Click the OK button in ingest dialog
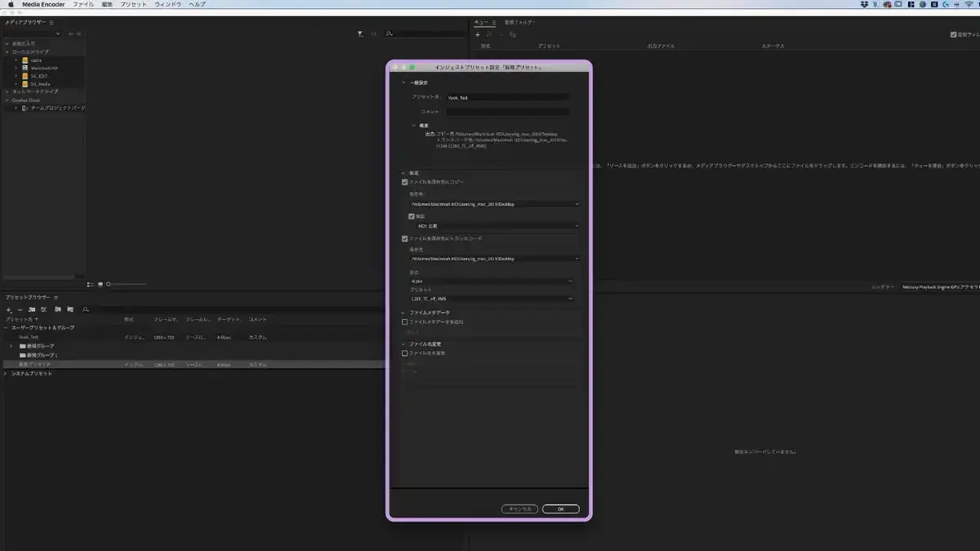This screenshot has height=551, width=980. tap(560, 509)
